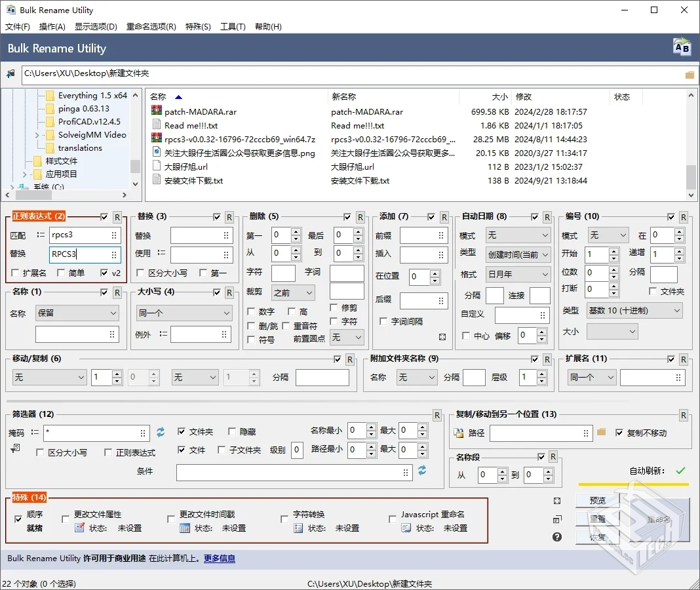This screenshot has width=700, height=590.
Task: Open the 工具 menu
Action: coord(233,26)
